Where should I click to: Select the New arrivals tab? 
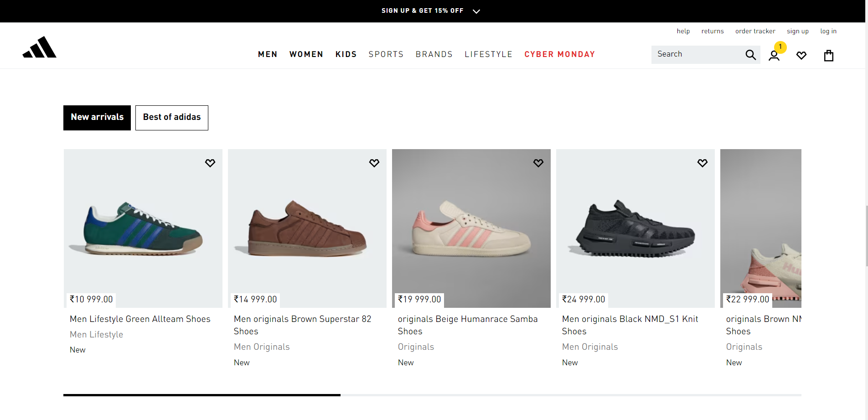tap(97, 118)
